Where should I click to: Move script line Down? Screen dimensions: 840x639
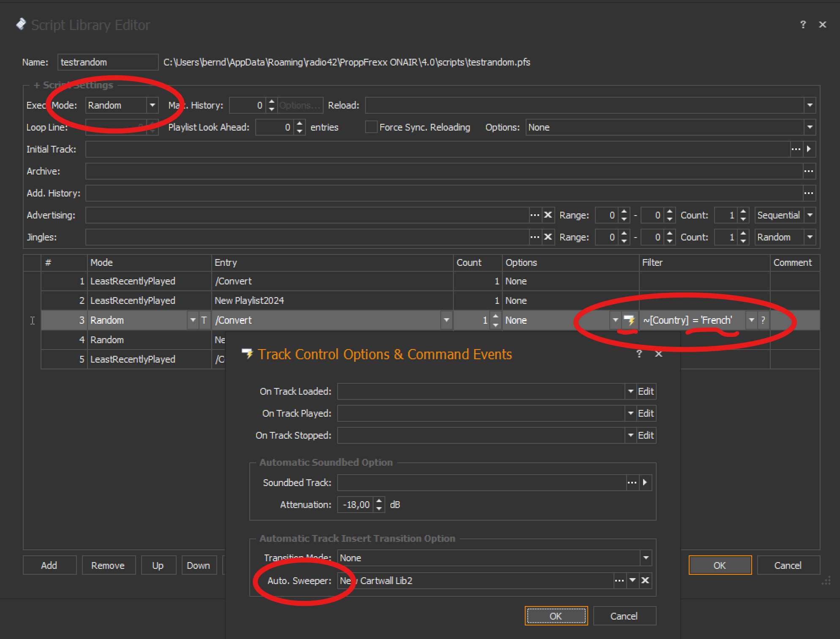coord(199,565)
